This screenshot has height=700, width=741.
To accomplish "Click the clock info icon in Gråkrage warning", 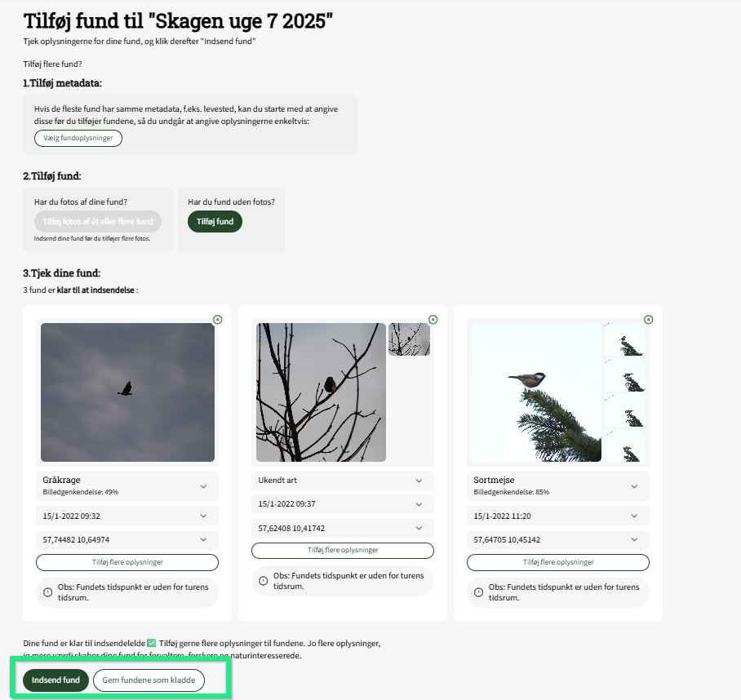I will (x=47, y=591).
